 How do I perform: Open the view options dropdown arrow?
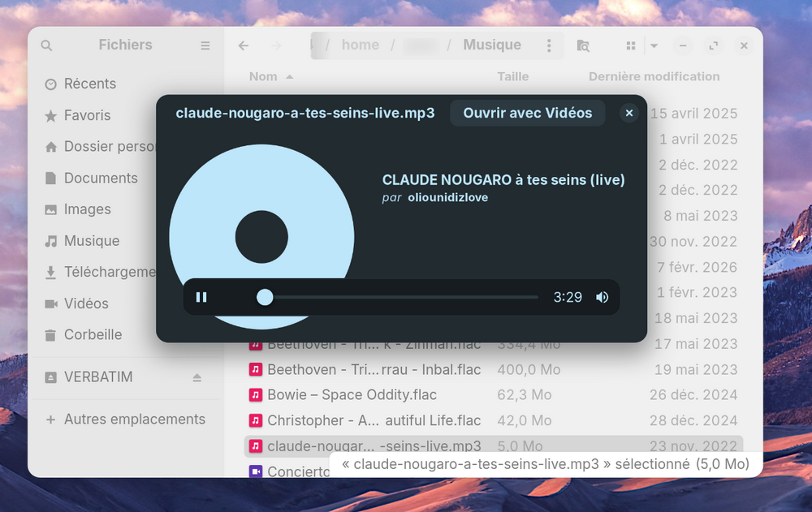654,45
